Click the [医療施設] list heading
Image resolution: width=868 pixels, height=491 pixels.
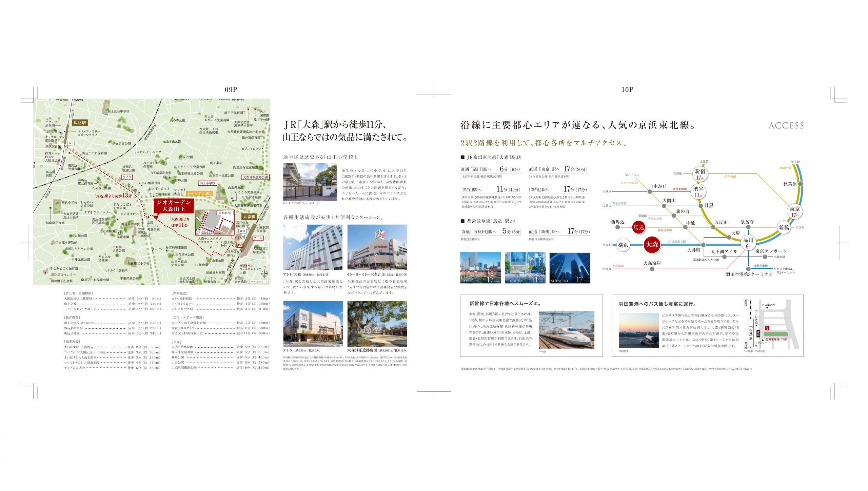[x=180, y=293]
